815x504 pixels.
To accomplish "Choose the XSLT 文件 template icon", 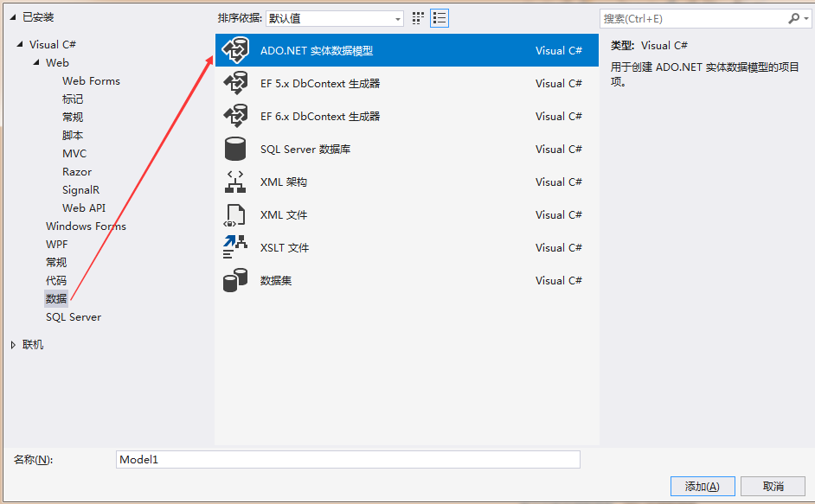I will point(234,247).
